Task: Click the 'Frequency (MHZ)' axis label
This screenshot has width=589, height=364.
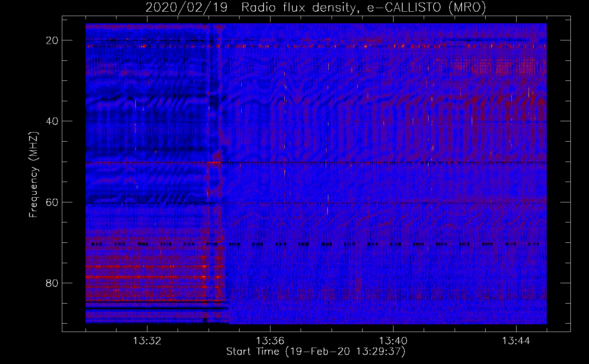Action: tap(33, 175)
